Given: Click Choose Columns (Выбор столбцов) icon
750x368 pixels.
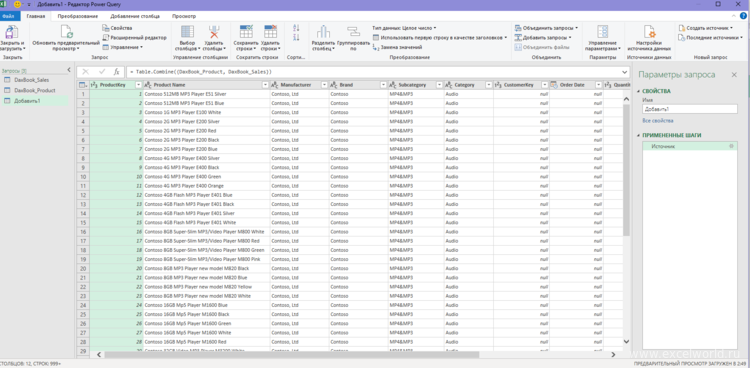Looking at the screenshot, I should [x=187, y=32].
